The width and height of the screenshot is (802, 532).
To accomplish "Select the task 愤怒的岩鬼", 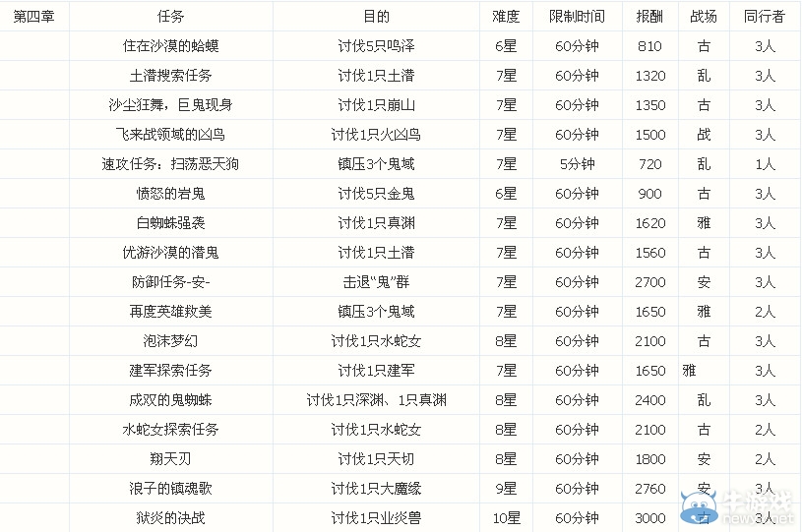I will pos(170,194).
